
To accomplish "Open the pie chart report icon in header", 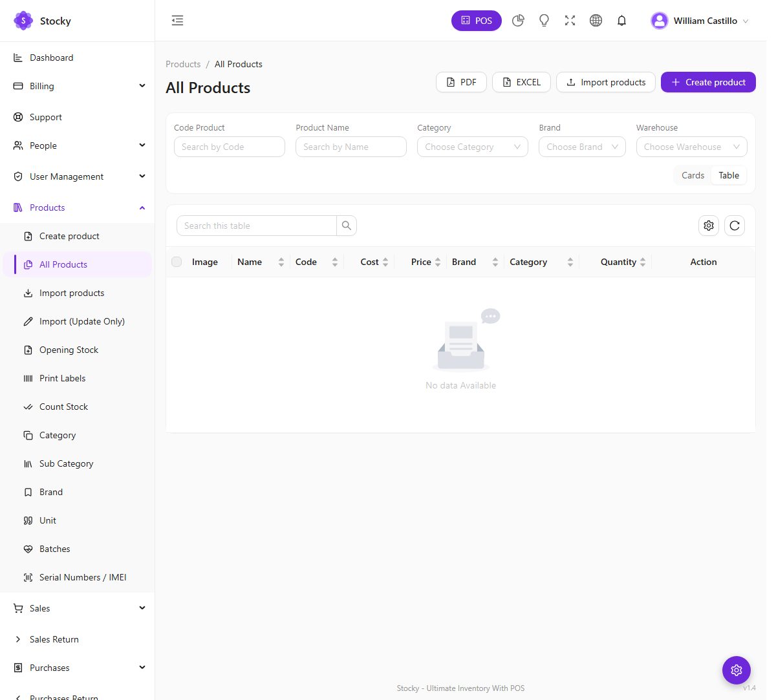I will [x=518, y=21].
